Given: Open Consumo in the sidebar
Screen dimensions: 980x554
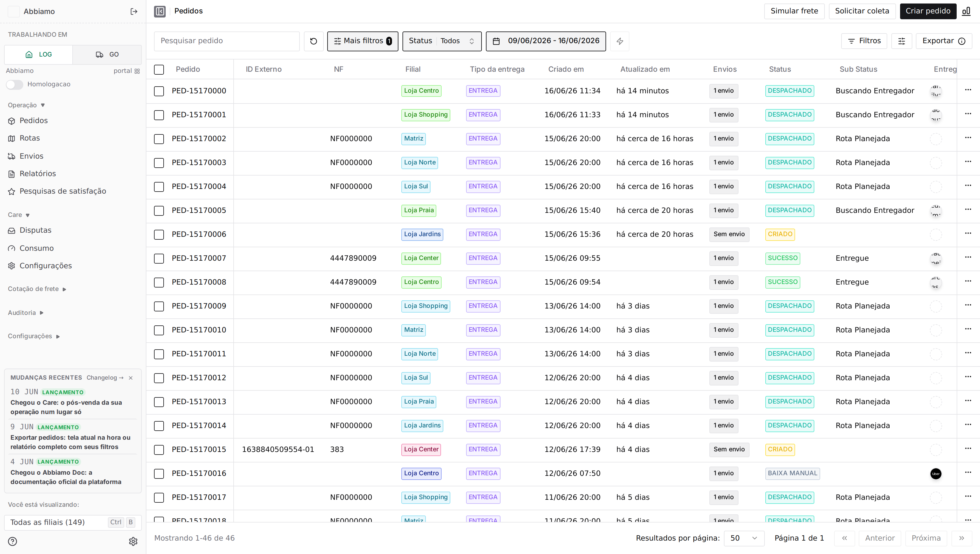Looking at the screenshot, I should pyautogui.click(x=36, y=248).
